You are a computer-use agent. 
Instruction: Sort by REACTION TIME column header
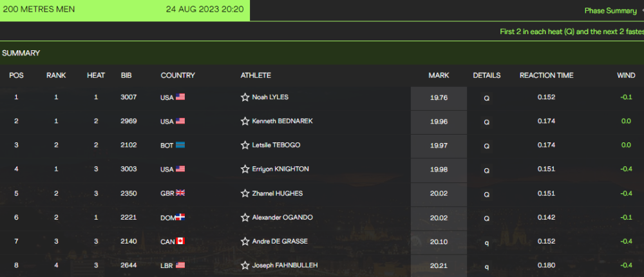click(546, 75)
